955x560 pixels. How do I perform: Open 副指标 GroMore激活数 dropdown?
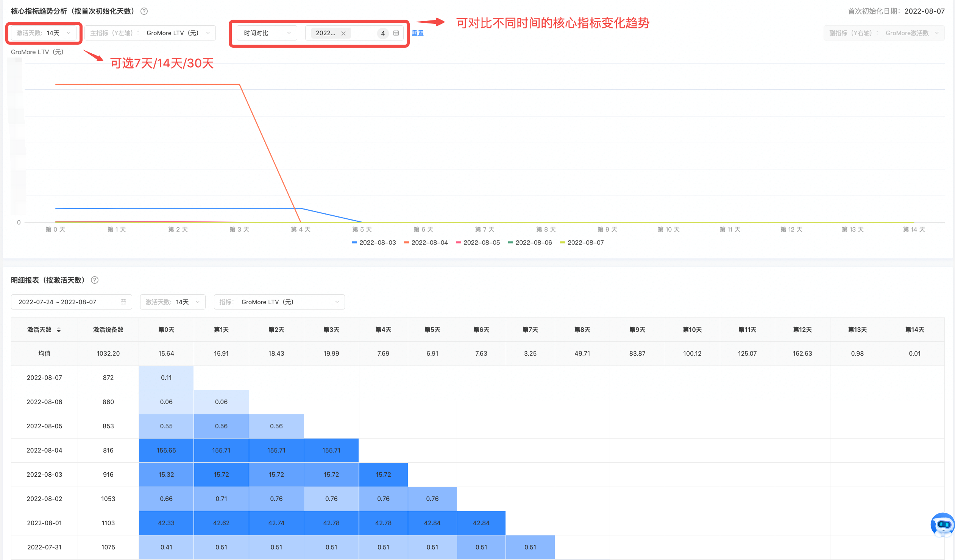click(884, 33)
